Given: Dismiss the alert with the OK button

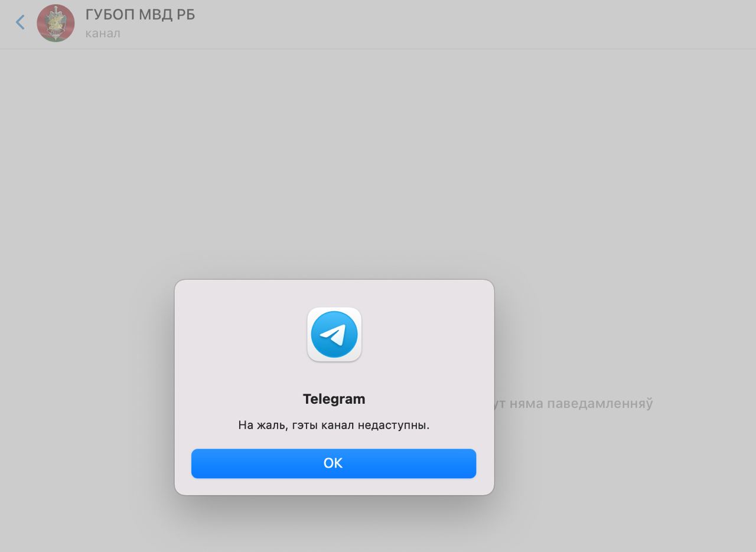Looking at the screenshot, I should (x=334, y=463).
